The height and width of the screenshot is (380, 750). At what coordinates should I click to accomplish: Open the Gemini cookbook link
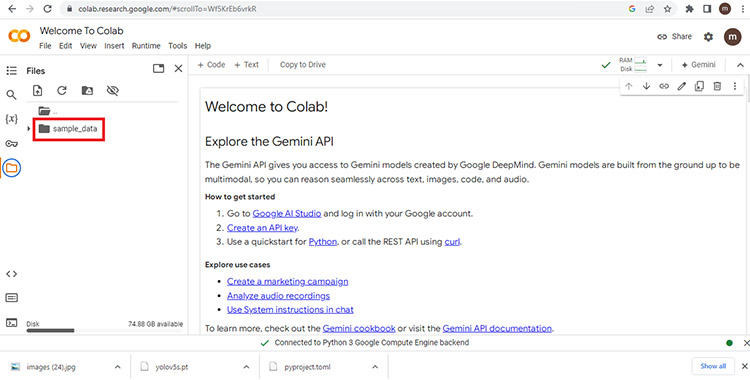(x=359, y=328)
